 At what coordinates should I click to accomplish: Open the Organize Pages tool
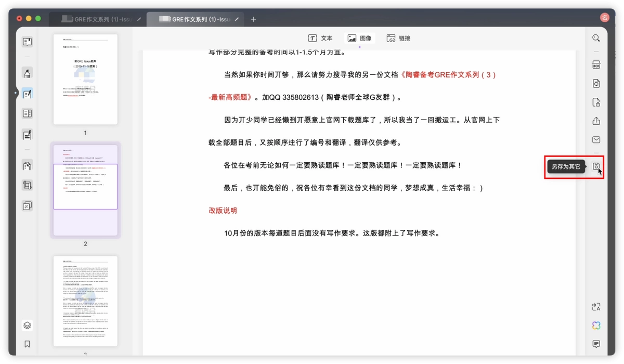tap(27, 165)
